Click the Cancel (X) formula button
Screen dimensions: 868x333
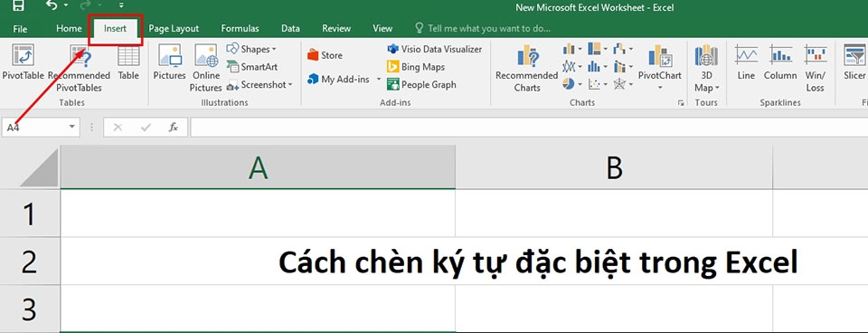point(118,128)
